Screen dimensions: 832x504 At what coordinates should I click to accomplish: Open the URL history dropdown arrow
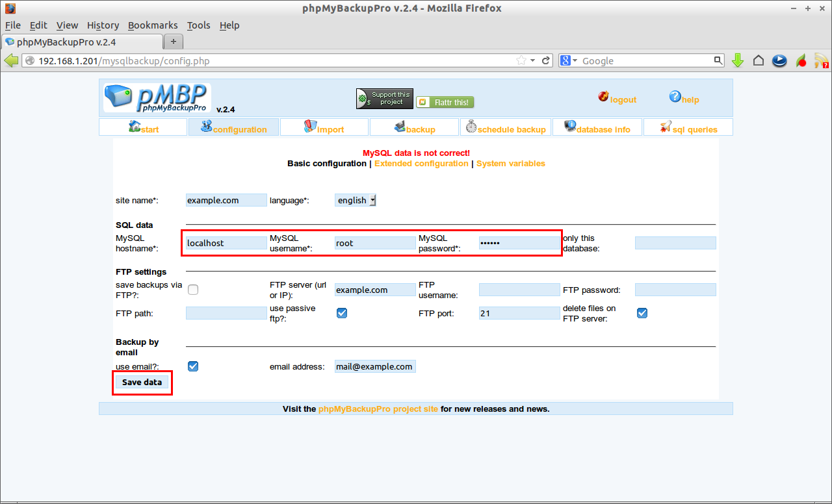click(x=533, y=60)
